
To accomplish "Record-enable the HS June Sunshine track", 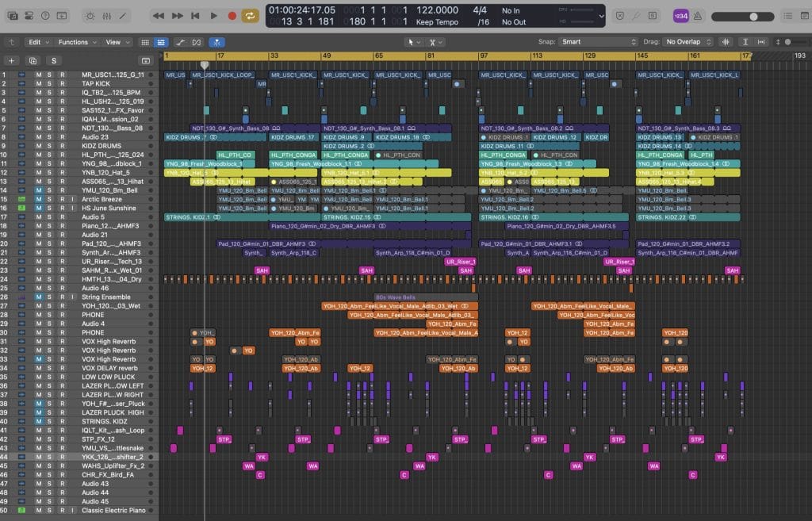I will click(x=61, y=208).
